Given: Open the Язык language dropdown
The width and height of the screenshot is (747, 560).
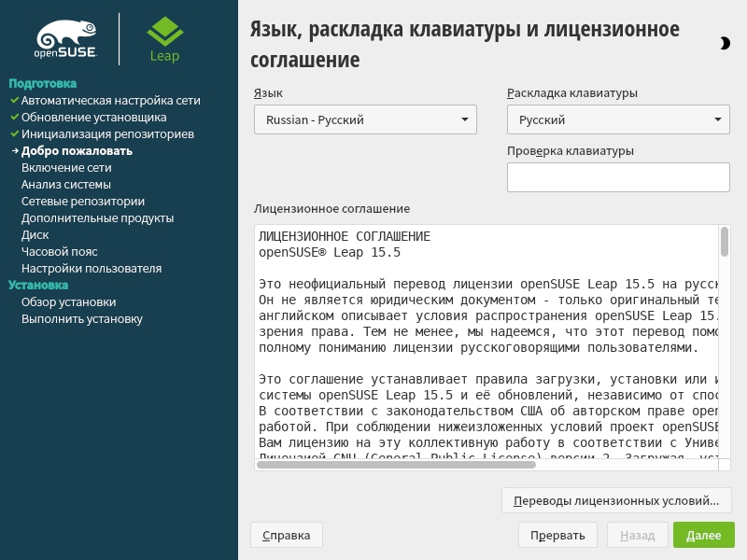Looking at the screenshot, I should (x=365, y=119).
